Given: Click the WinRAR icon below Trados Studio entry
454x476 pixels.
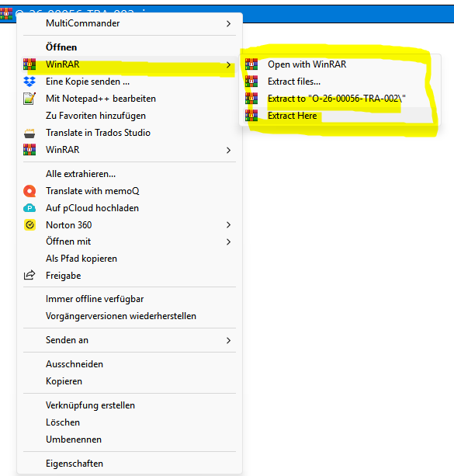Looking at the screenshot, I should [x=29, y=150].
